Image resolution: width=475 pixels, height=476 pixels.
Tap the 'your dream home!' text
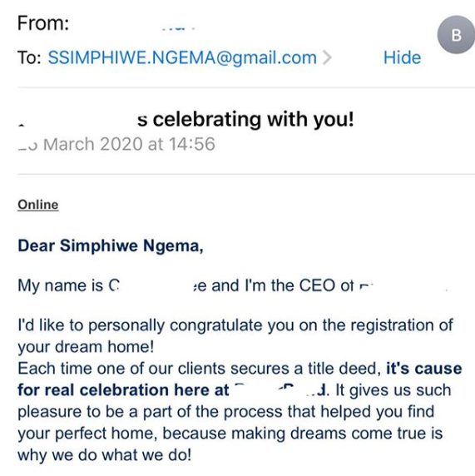coord(86,347)
